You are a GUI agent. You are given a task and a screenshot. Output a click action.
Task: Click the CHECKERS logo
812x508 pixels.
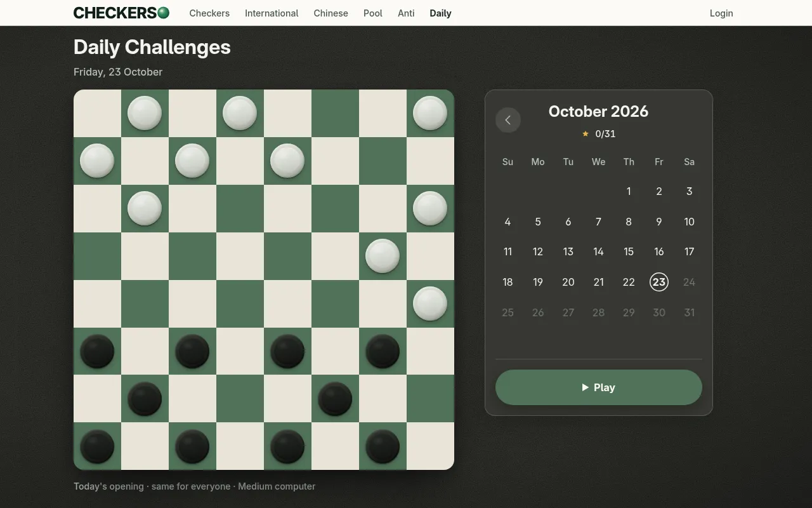pos(121,13)
